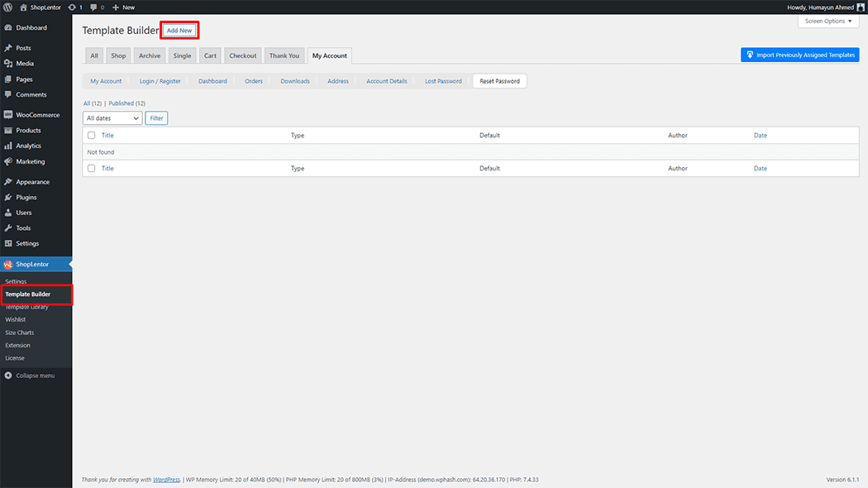Click the Pages sidebar icon
This screenshot has width=868, height=488.
pos(8,79)
